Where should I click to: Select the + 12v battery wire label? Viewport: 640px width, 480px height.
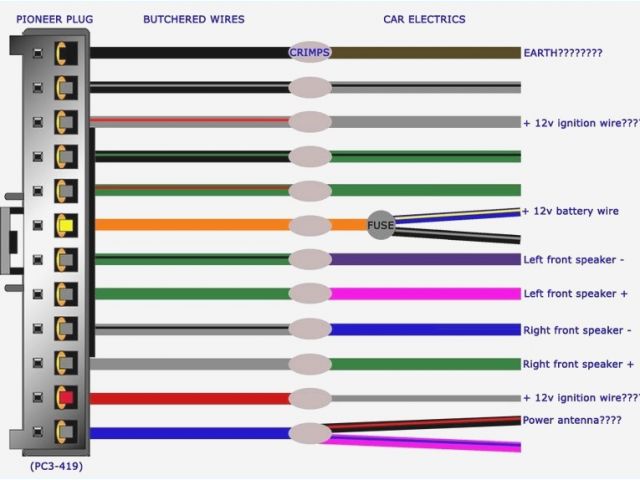(571, 211)
